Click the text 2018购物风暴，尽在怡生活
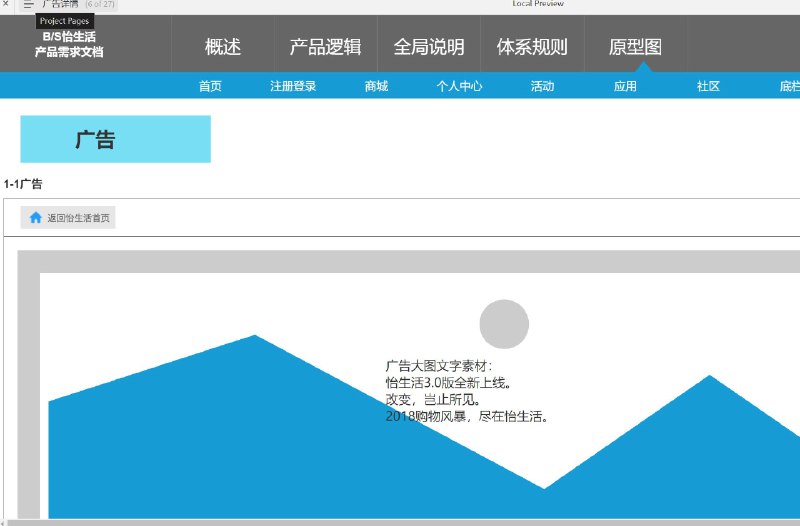 (x=466, y=416)
